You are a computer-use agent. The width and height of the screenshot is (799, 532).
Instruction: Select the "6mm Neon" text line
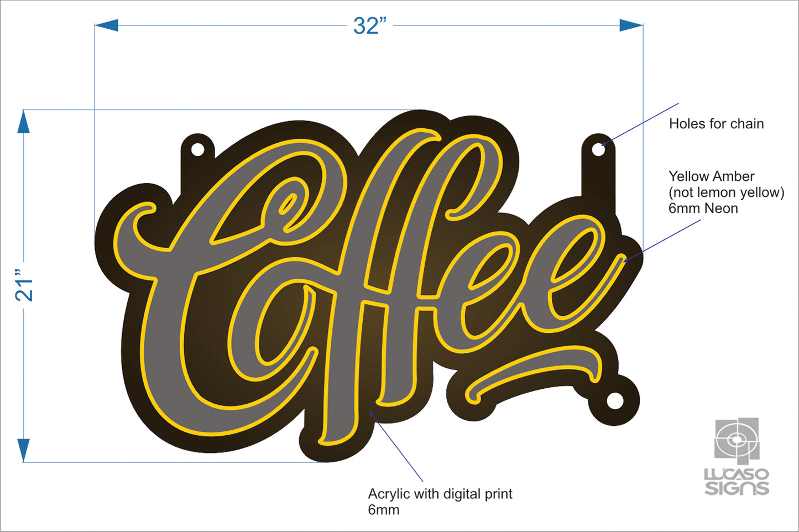pos(703,208)
